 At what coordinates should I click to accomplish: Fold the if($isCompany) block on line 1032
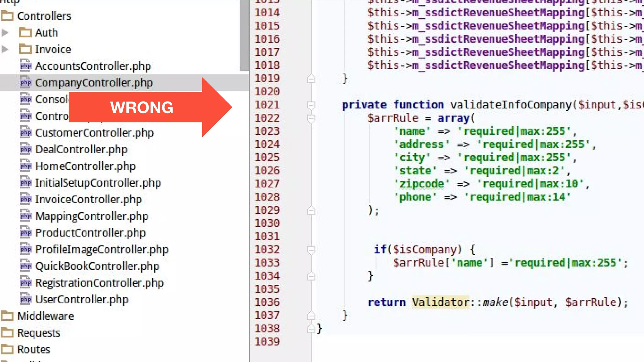click(311, 250)
